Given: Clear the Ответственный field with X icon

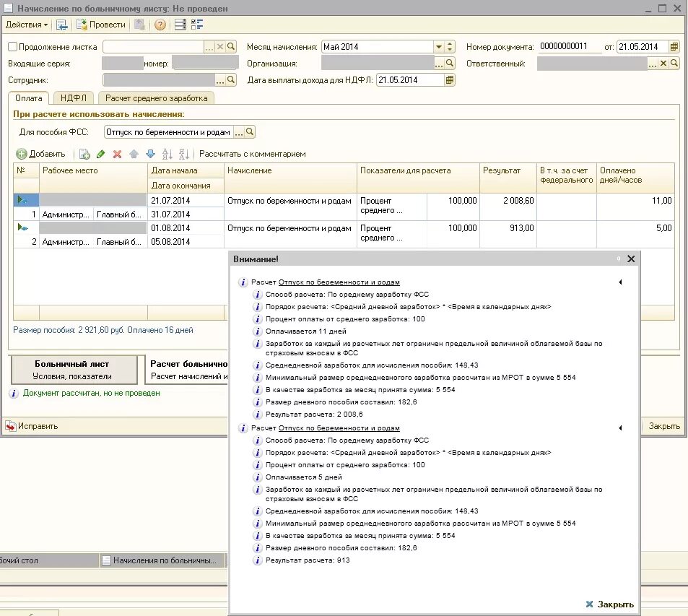Looking at the screenshot, I should pos(663,64).
